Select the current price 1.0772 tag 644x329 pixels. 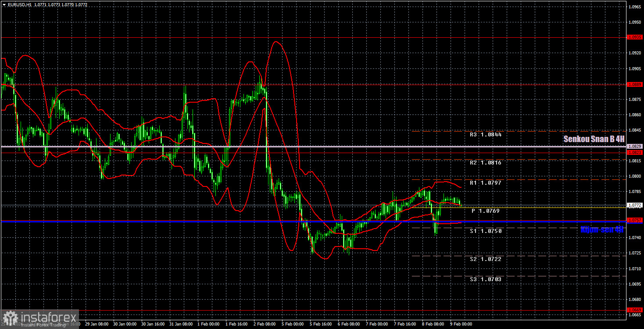click(x=635, y=205)
